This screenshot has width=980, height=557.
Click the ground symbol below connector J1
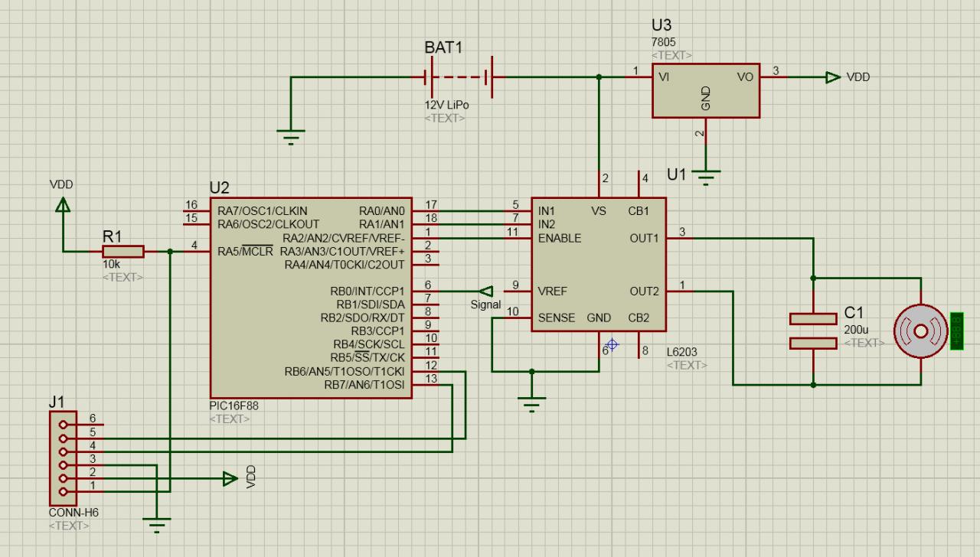(x=157, y=525)
